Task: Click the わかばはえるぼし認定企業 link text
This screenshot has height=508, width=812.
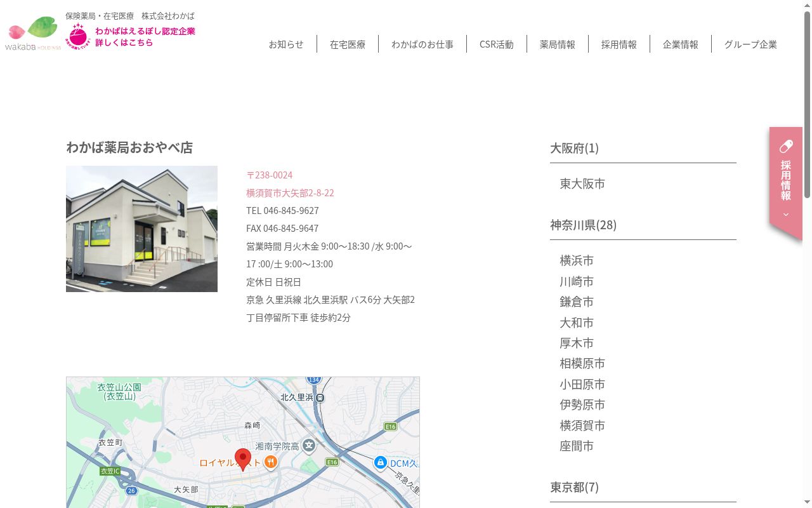Action: click(x=145, y=31)
